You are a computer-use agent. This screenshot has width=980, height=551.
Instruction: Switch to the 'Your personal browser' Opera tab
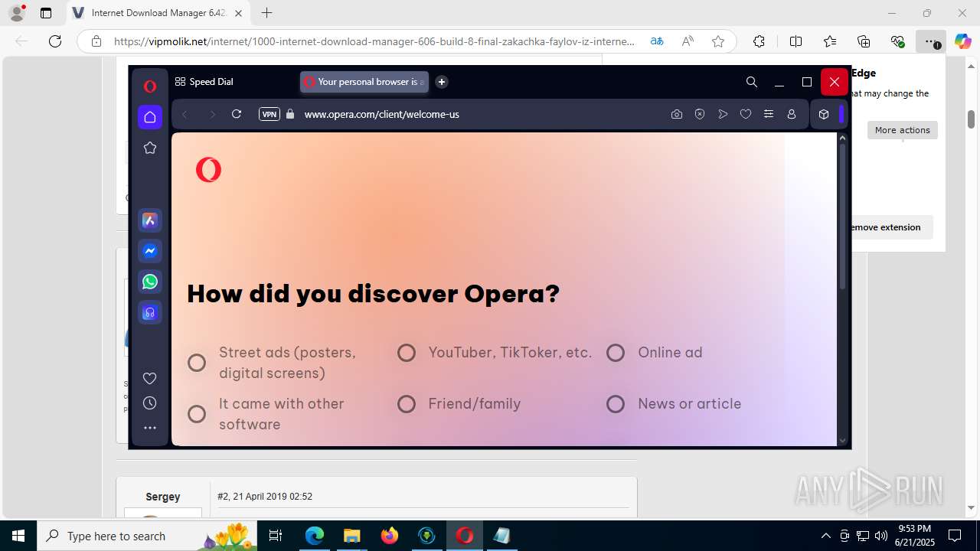pyautogui.click(x=364, y=82)
